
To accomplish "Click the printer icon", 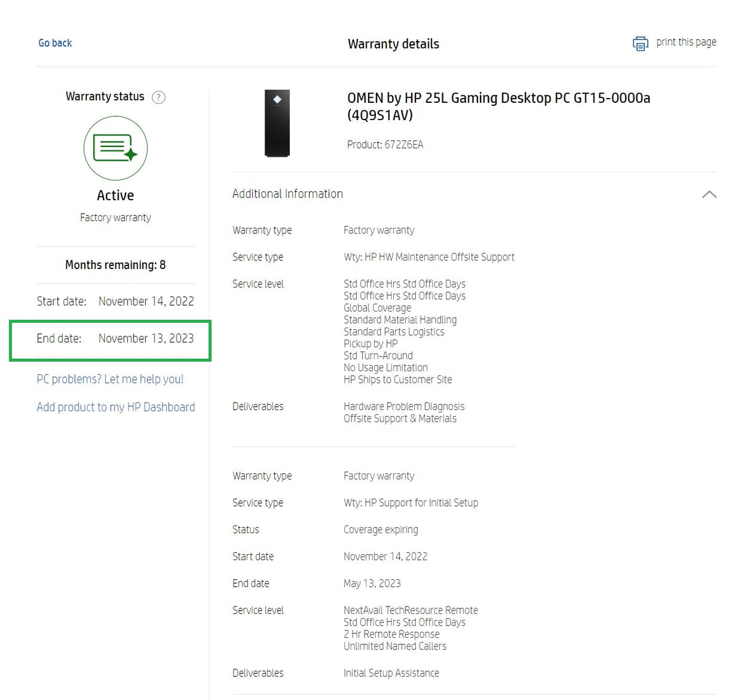I will (x=640, y=44).
